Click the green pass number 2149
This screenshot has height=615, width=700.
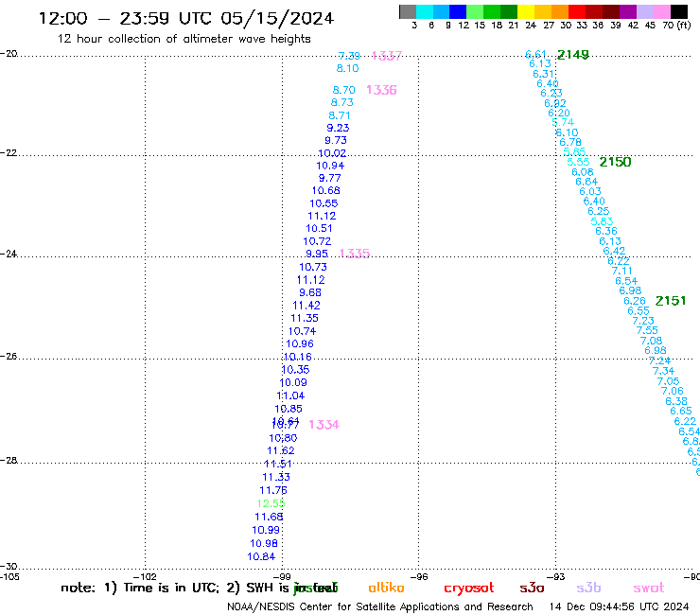tap(573, 55)
